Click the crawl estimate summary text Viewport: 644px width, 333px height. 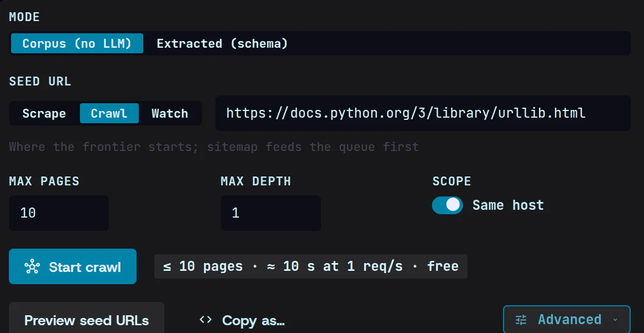pyautogui.click(x=311, y=266)
